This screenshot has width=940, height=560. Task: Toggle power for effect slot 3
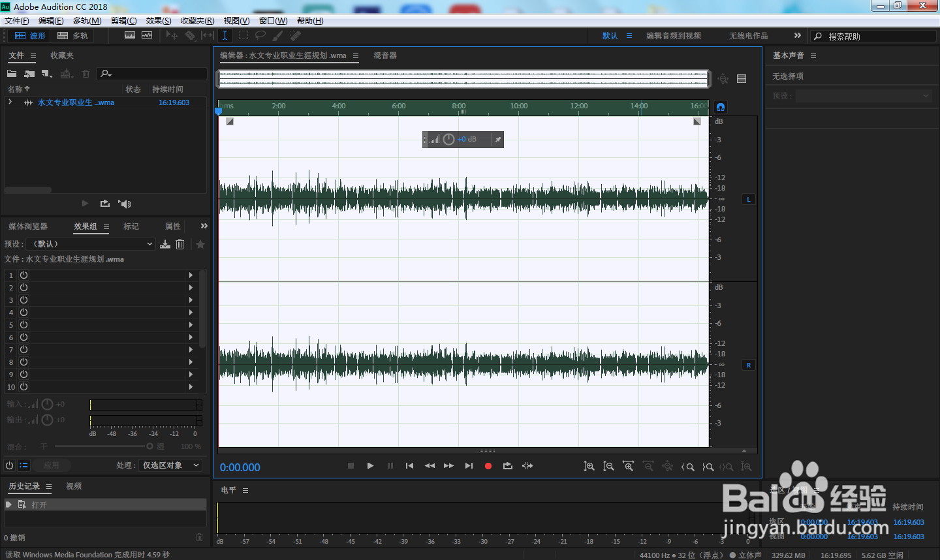coord(23,300)
